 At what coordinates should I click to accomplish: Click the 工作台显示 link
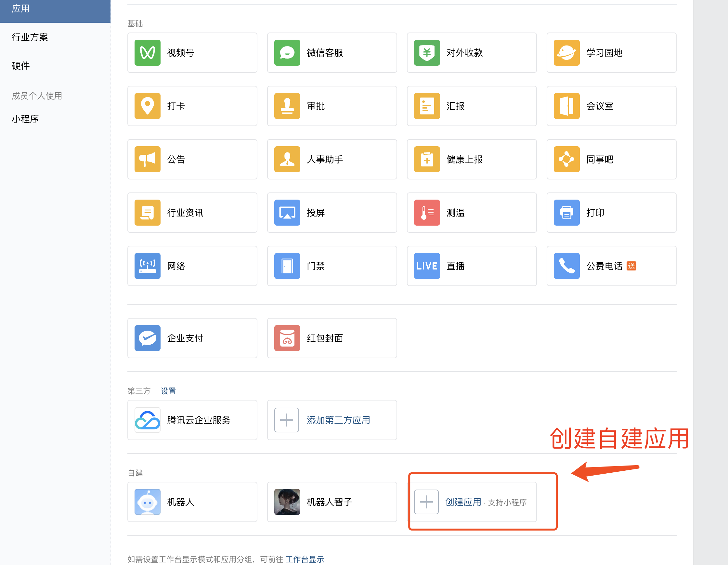click(305, 559)
